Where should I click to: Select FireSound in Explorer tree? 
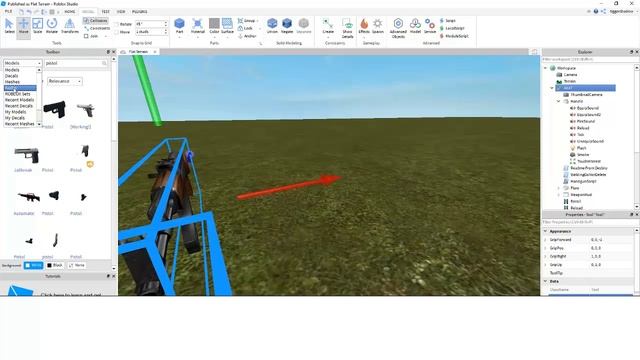point(585,121)
